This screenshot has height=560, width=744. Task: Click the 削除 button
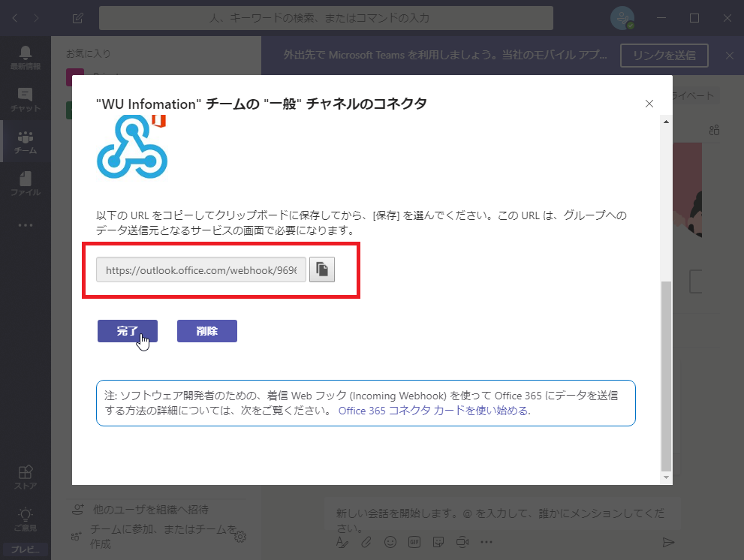coord(207,331)
